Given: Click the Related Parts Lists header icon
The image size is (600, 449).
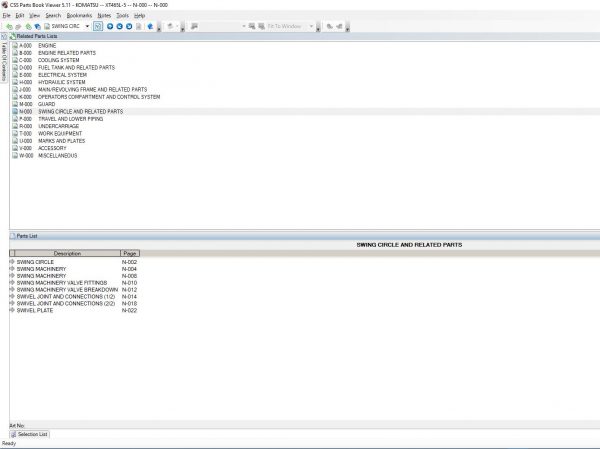Looking at the screenshot, I should [13, 36].
